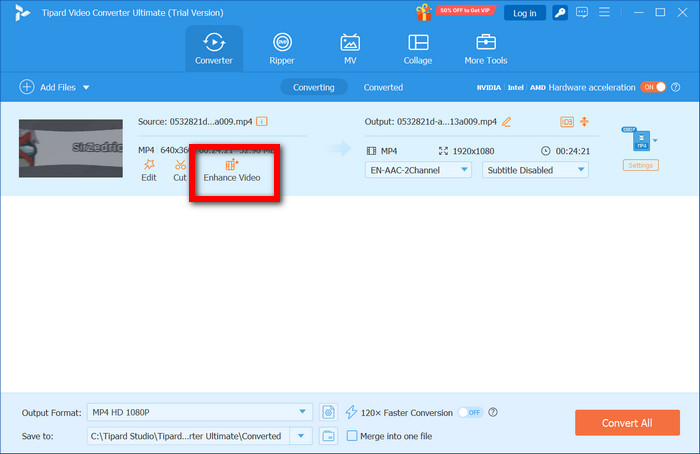This screenshot has height=454, width=700.
Task: Open the Converted tab
Action: (383, 87)
